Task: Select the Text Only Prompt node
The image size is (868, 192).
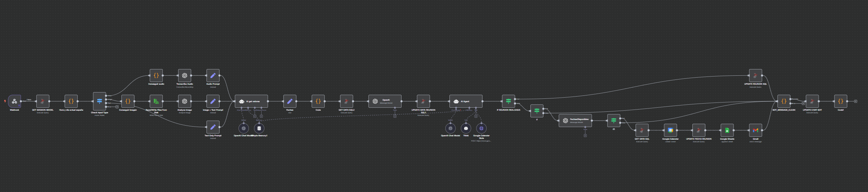Action: (213, 127)
